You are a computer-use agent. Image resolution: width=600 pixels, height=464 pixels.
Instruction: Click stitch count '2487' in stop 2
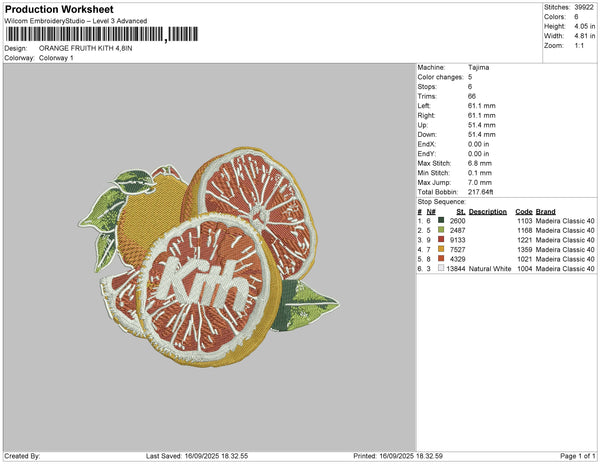(x=457, y=230)
